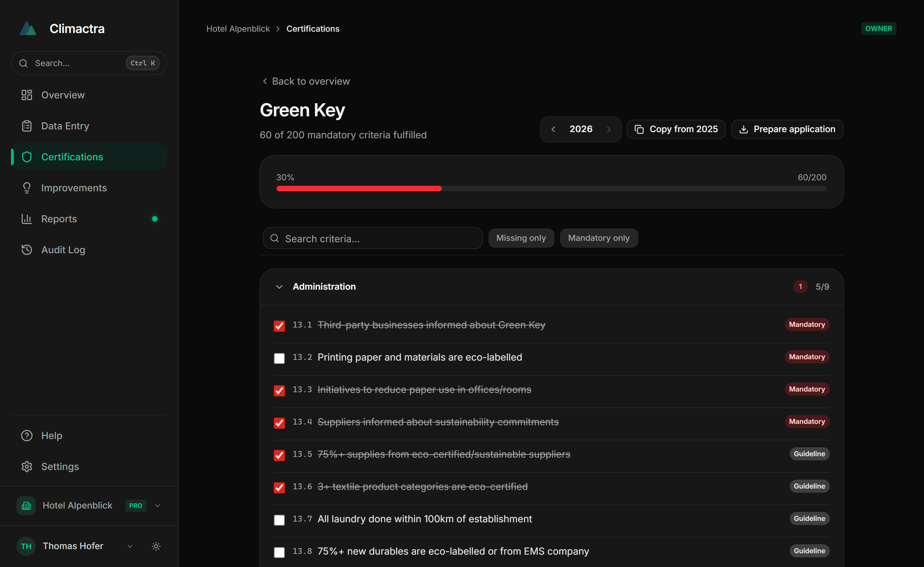Click the download icon in Prepare application

(x=744, y=129)
